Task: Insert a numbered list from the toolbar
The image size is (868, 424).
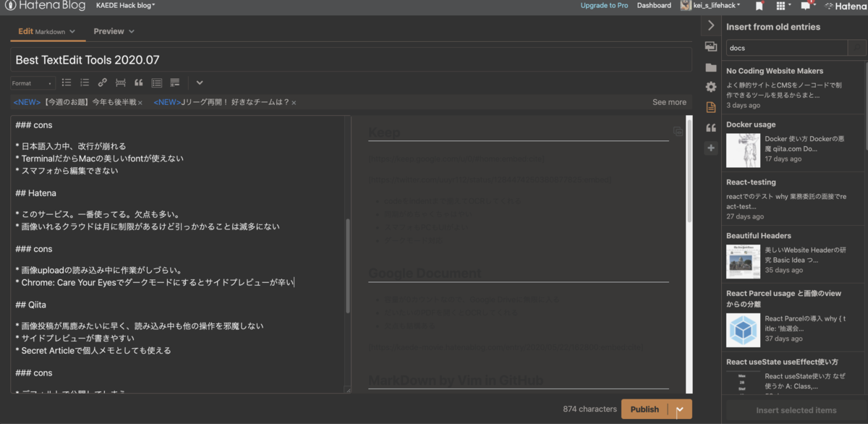Action: (85, 82)
